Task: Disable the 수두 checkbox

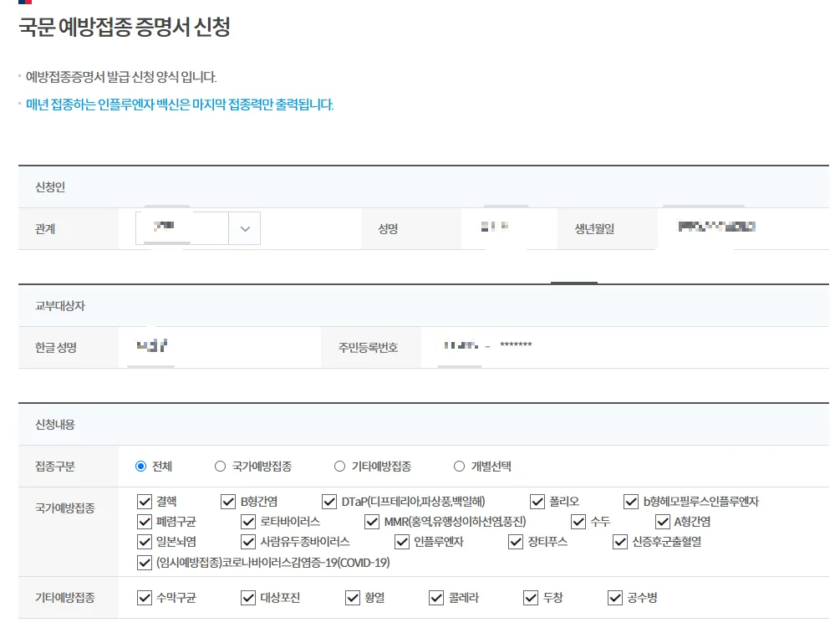Action: click(578, 522)
